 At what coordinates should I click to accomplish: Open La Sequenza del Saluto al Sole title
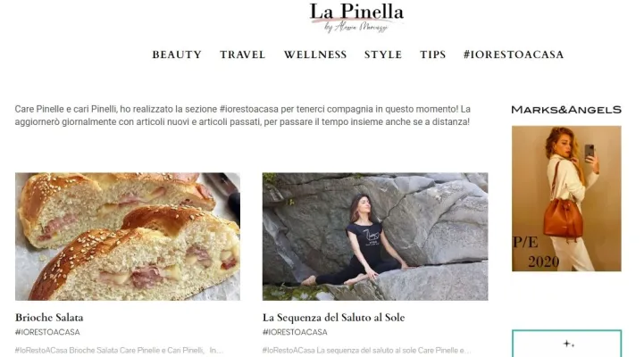click(333, 317)
